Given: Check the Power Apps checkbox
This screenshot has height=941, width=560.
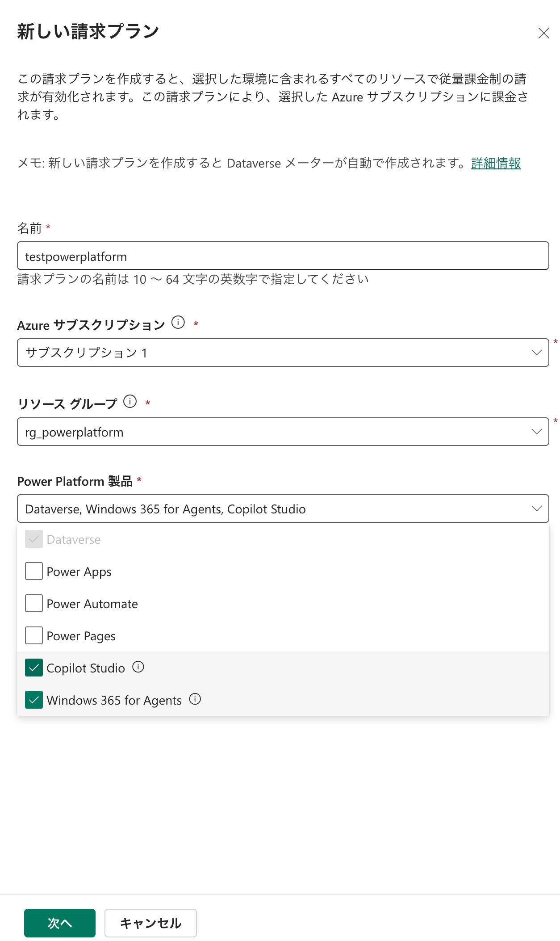Looking at the screenshot, I should [x=34, y=571].
